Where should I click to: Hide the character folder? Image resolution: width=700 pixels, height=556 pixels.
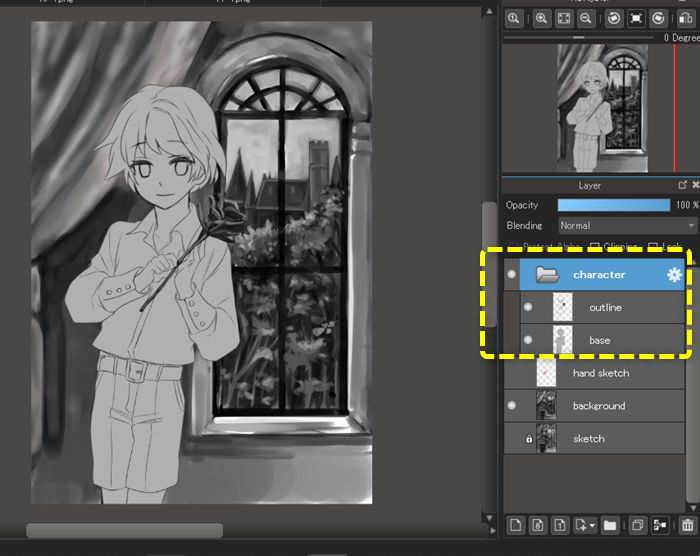click(x=512, y=274)
